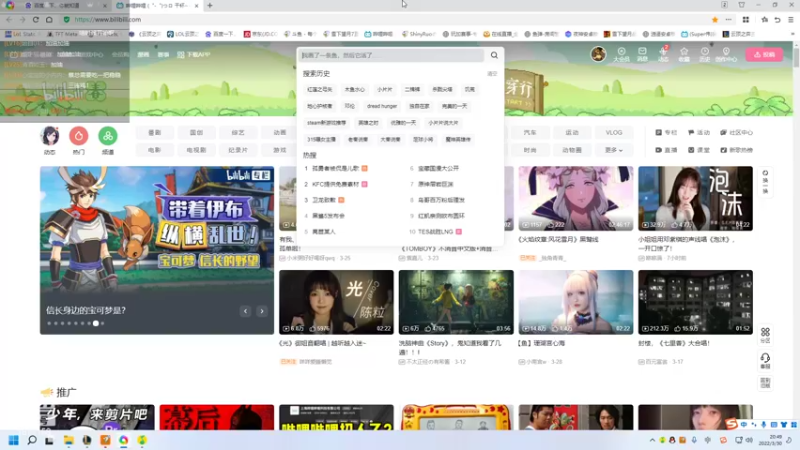Open hot search item 10 'TES战胜LNG'
The image size is (800, 450).
(435, 232)
